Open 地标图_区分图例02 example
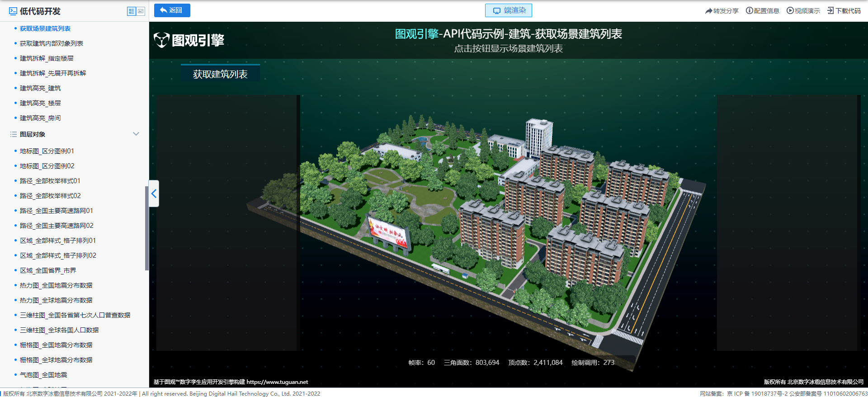The height and width of the screenshot is (397, 868). click(47, 166)
